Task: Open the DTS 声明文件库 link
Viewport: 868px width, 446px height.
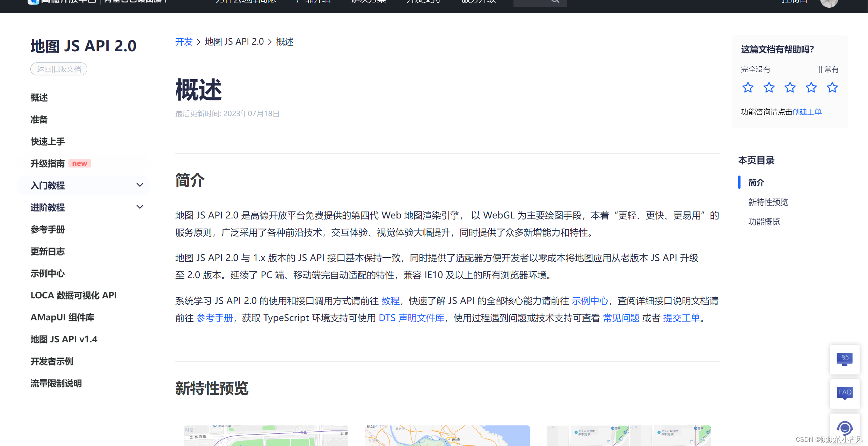Action: [411, 318]
